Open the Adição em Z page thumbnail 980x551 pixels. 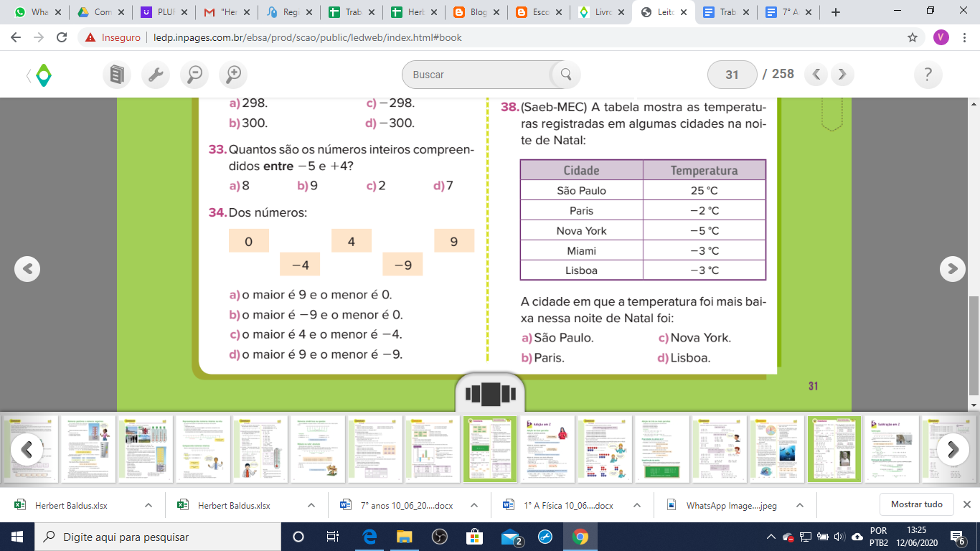[x=547, y=449]
